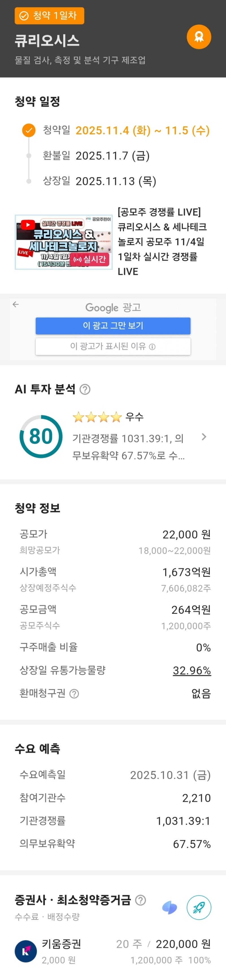
Task: Tap the four-star 우수 rating
Action: click(108, 417)
